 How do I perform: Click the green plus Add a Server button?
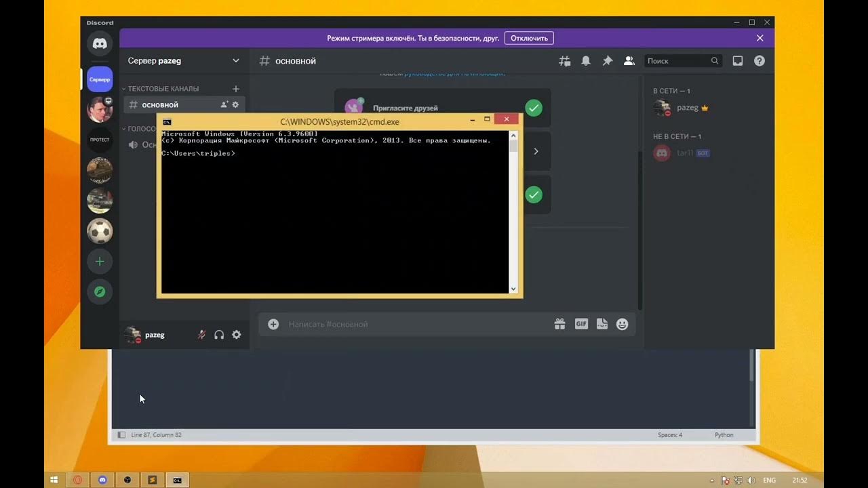coord(100,261)
